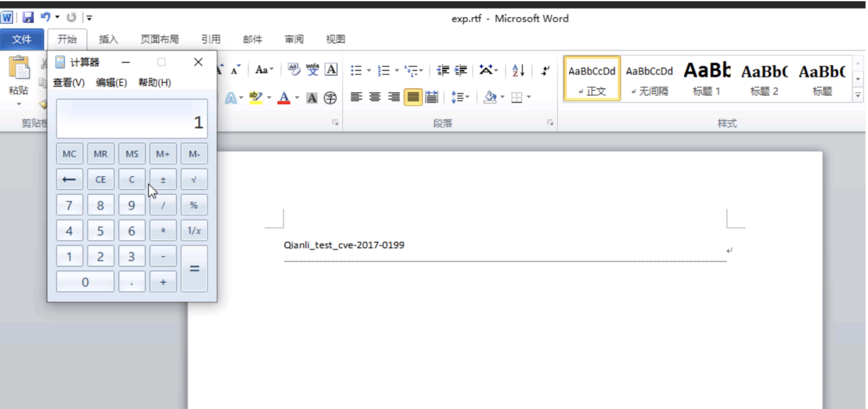Open the undo history dropdown arrow
The image size is (868, 409).
pos(57,17)
